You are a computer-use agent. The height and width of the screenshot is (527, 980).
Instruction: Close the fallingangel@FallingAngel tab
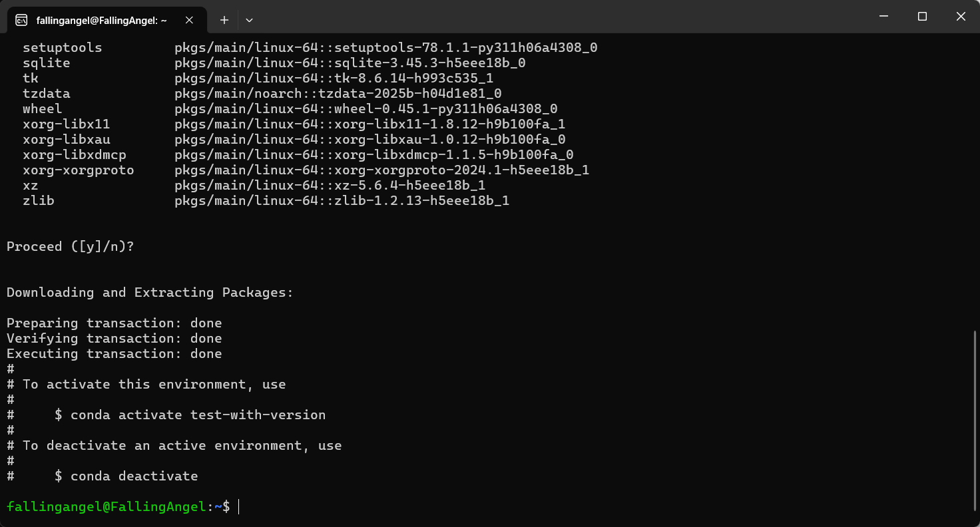[x=189, y=20]
